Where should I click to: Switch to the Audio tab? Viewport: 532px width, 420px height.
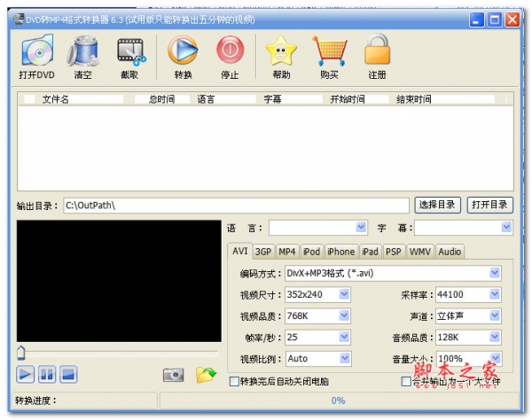(x=450, y=252)
